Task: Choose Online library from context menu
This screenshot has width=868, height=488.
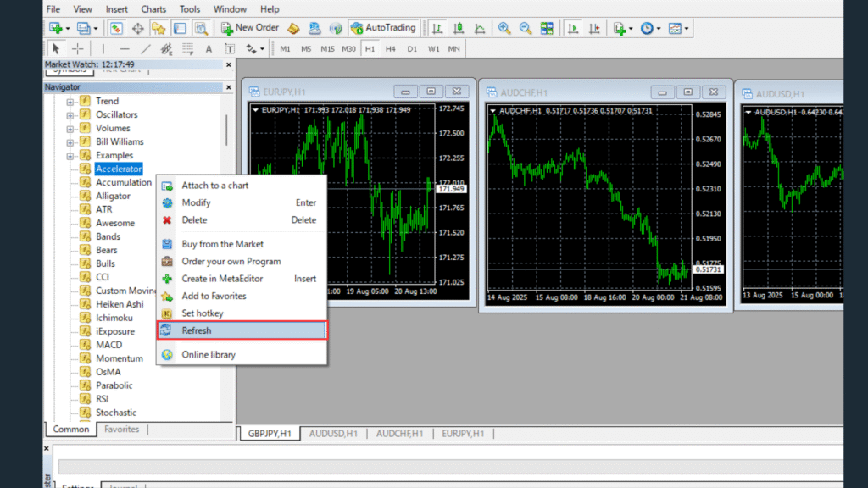Action: (242, 355)
